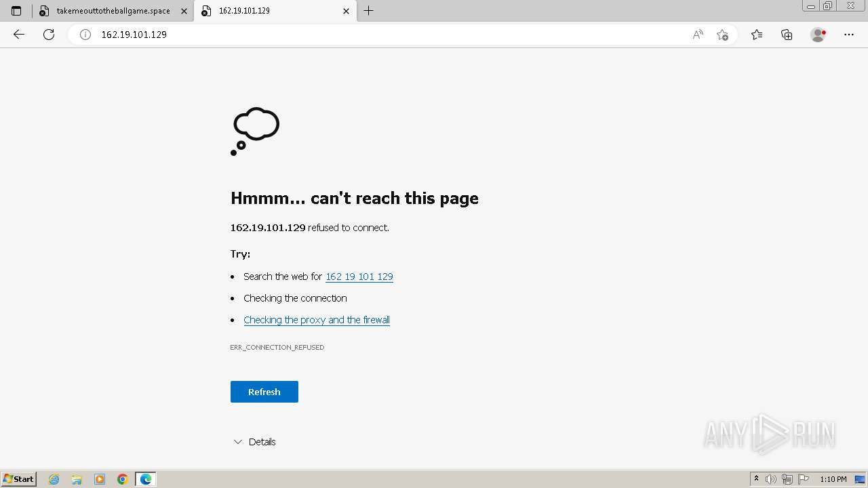Open Action Center flag icon
Screen dimensions: 868x488
804,479
